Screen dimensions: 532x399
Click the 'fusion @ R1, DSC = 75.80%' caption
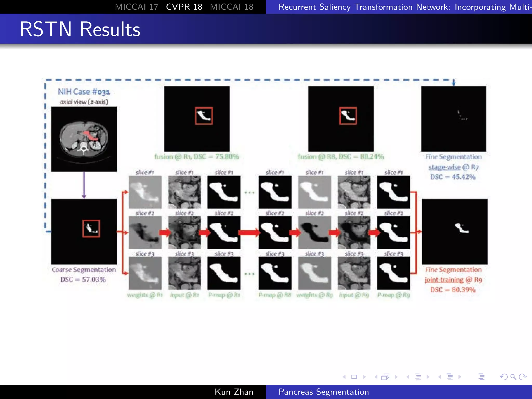coord(197,157)
